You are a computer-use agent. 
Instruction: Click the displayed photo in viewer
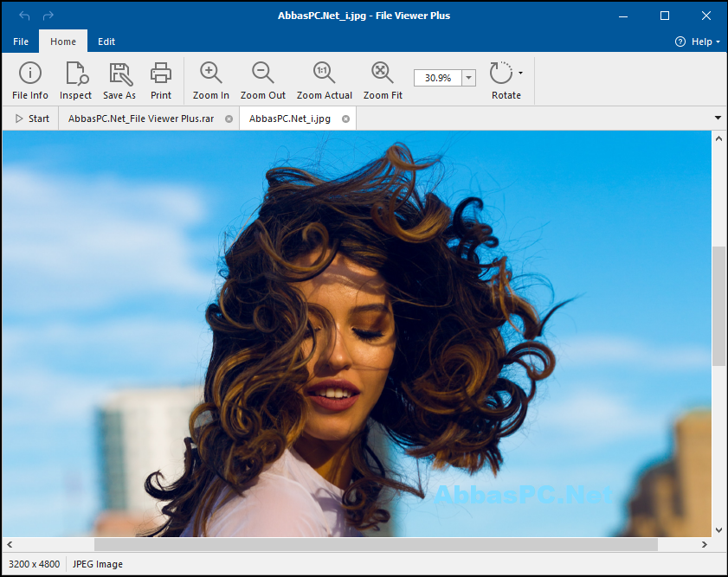tap(357, 334)
